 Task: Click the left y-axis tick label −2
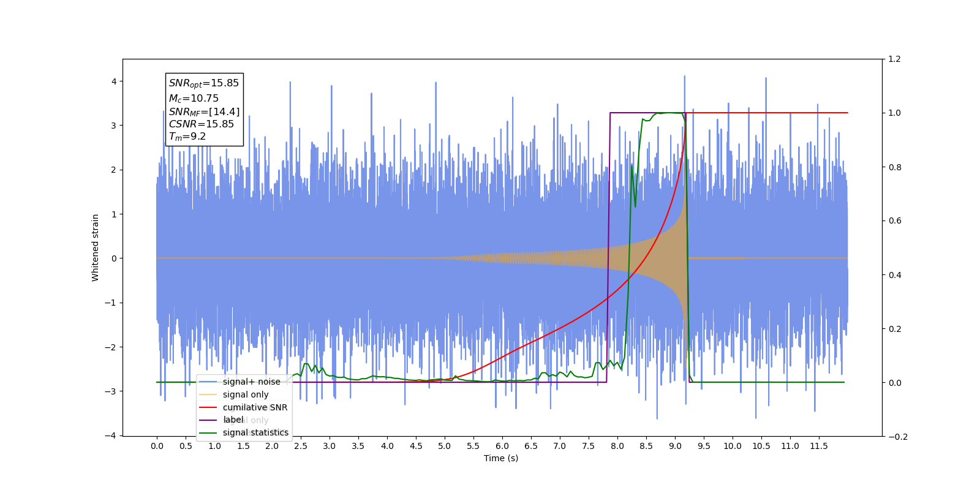(111, 347)
